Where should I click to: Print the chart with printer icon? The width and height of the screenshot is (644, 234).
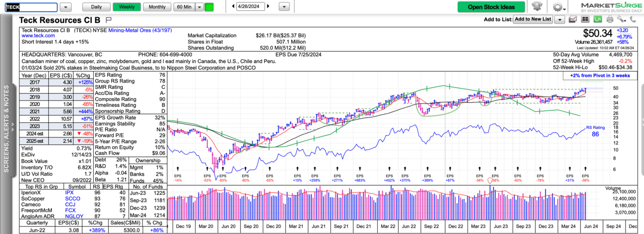tap(610, 19)
